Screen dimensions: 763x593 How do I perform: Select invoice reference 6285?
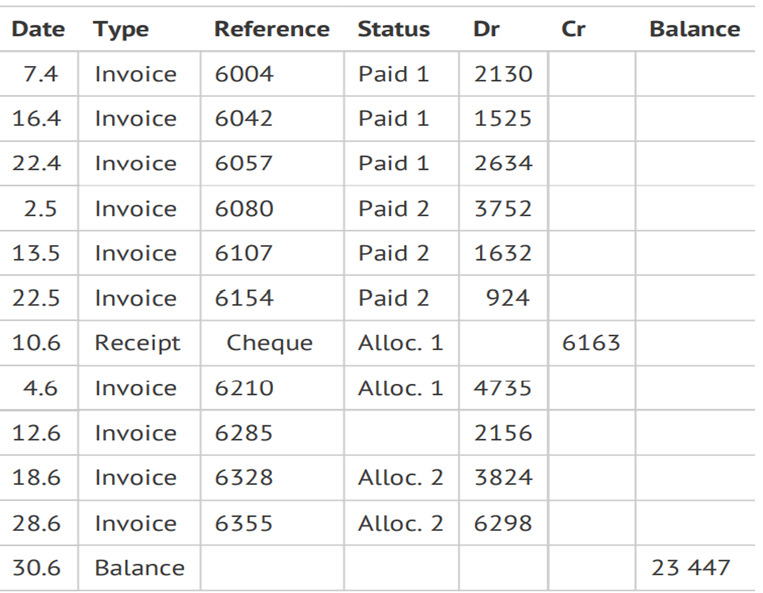click(244, 433)
